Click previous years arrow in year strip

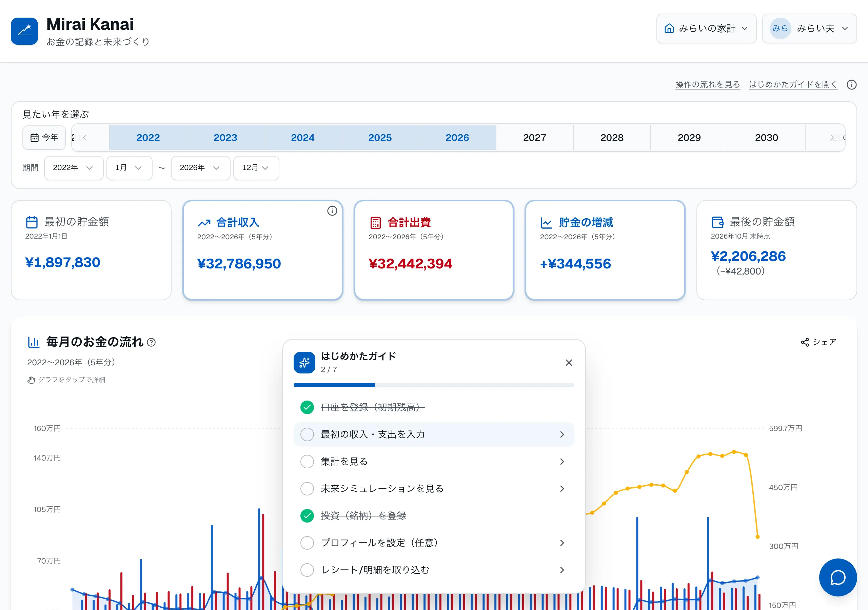85,138
